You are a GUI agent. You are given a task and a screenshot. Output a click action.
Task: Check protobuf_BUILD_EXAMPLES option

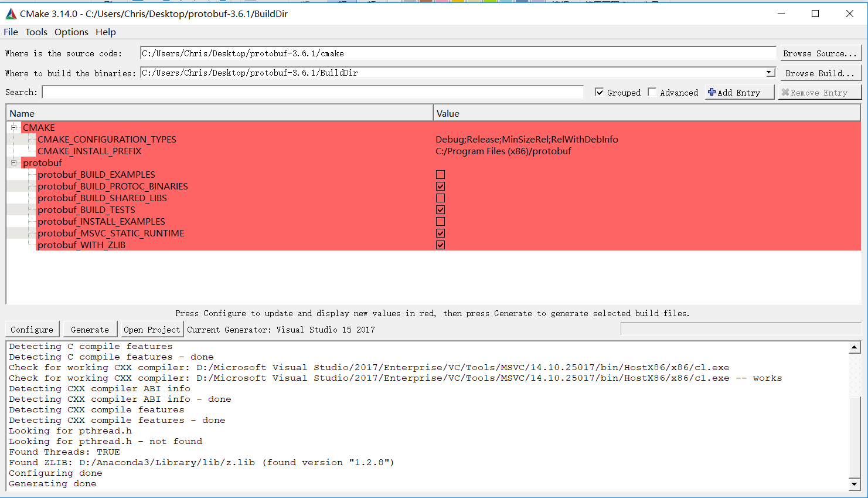point(440,174)
